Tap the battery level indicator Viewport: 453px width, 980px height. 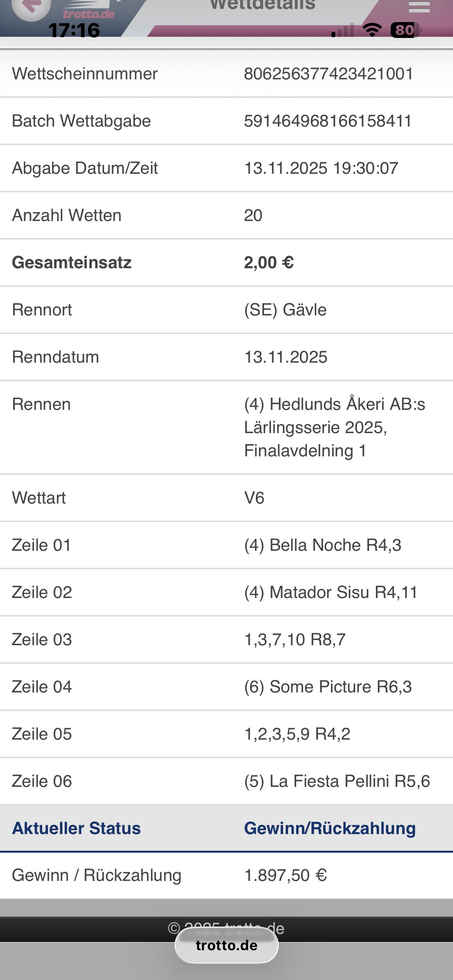(405, 30)
